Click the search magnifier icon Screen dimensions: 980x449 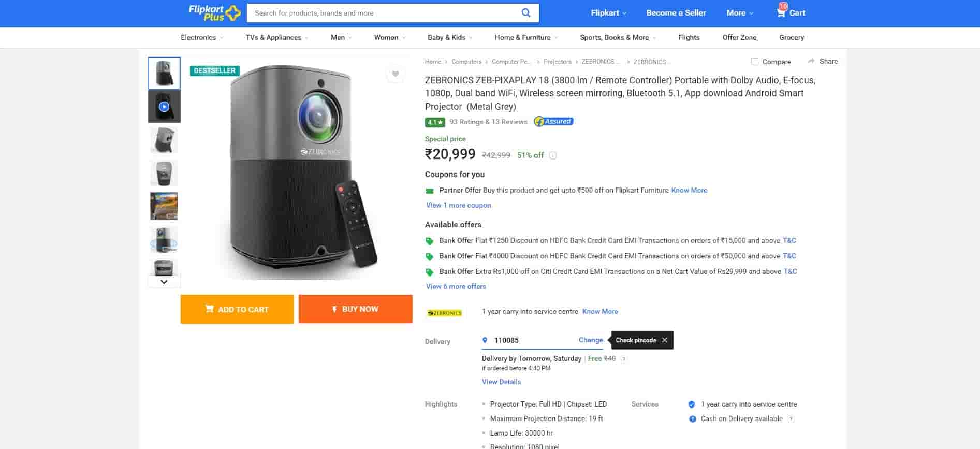[x=525, y=13]
